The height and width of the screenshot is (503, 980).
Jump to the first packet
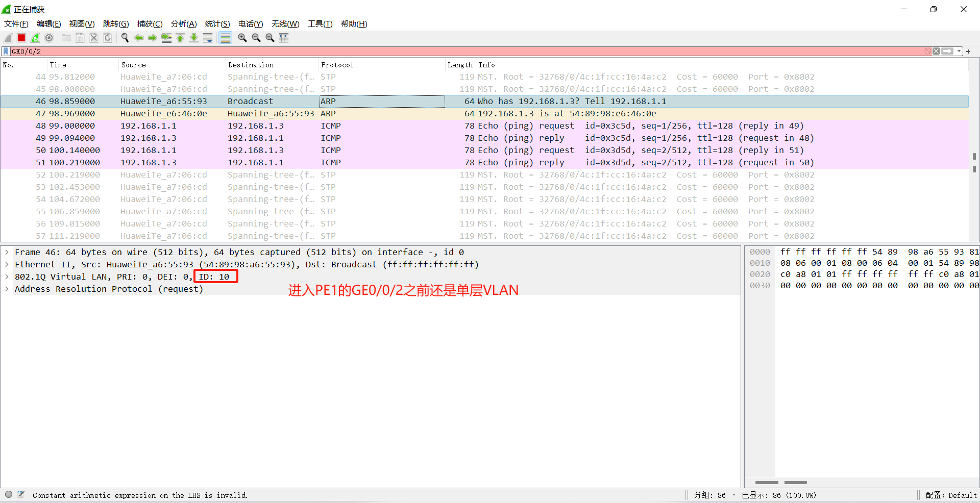pyautogui.click(x=180, y=38)
